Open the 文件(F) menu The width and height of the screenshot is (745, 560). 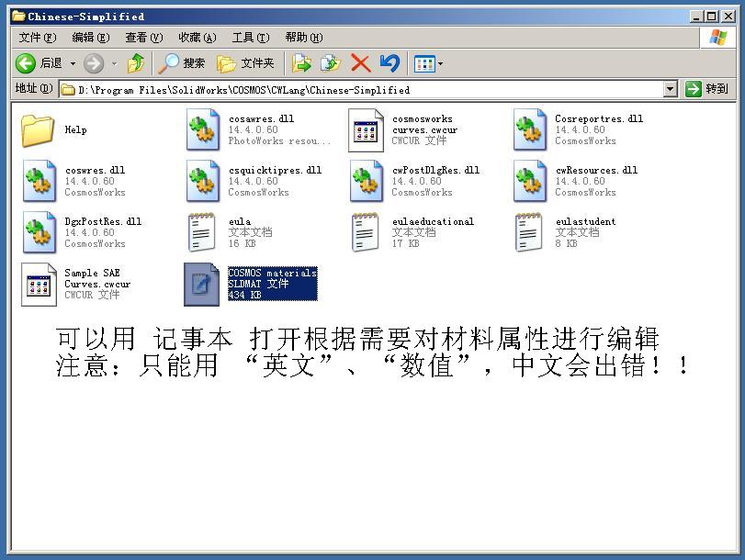(x=37, y=37)
